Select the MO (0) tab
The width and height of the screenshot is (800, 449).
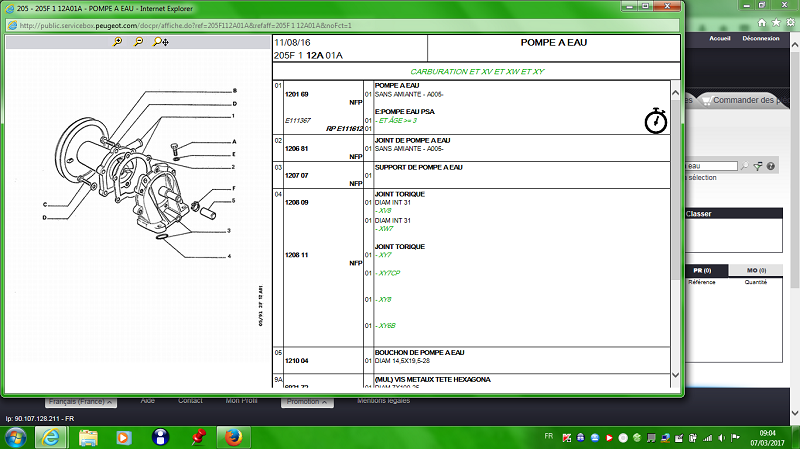click(756, 270)
